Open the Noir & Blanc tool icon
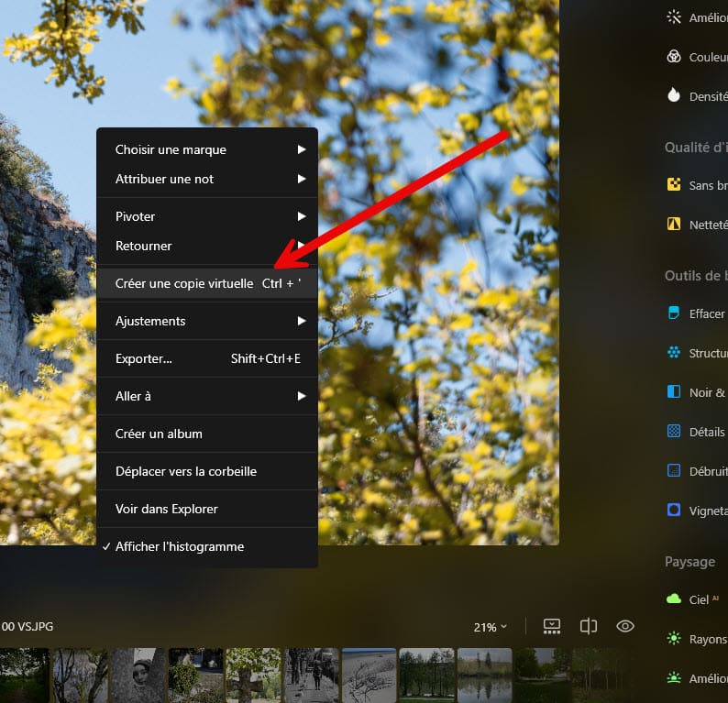This screenshot has width=728, height=703. point(674,392)
